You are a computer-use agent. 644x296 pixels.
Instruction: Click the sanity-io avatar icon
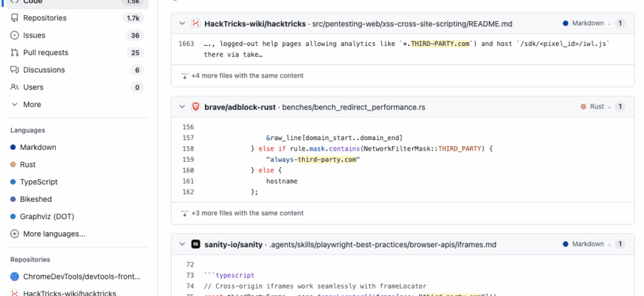(196, 244)
